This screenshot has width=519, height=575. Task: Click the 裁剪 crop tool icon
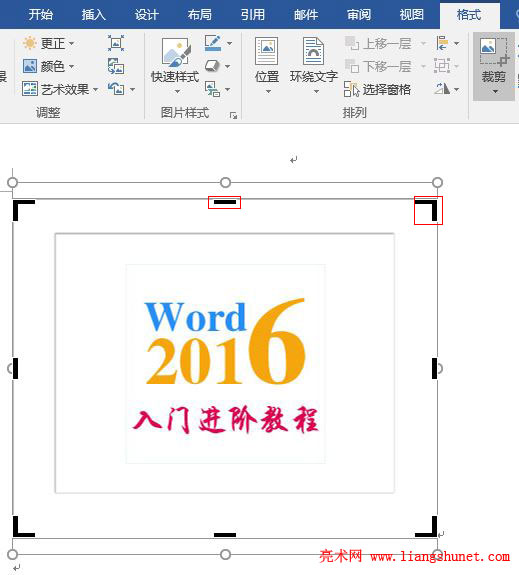pos(494,51)
